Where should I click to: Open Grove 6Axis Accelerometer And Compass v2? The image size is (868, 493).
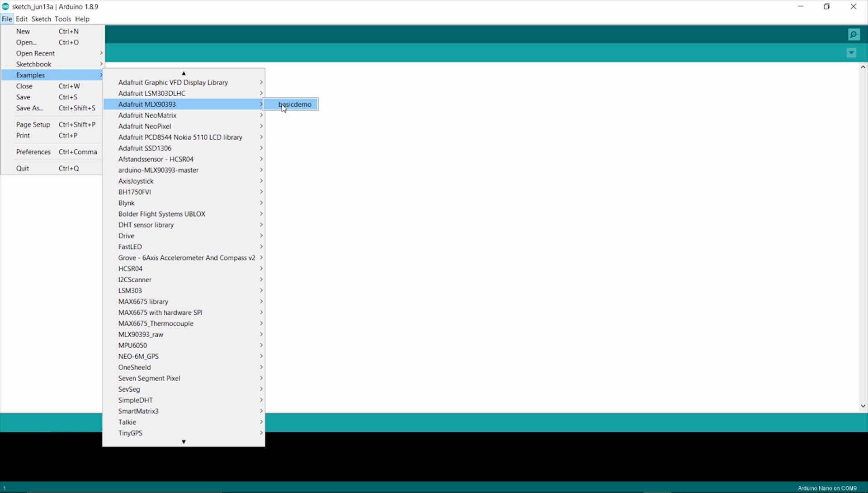(184, 258)
